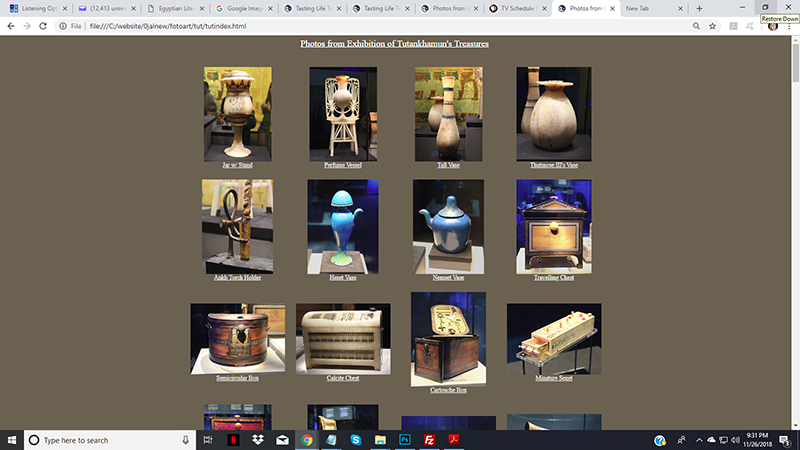800x450 pixels.
Task: Switch to the TV Schedule tab
Action: coord(518,8)
